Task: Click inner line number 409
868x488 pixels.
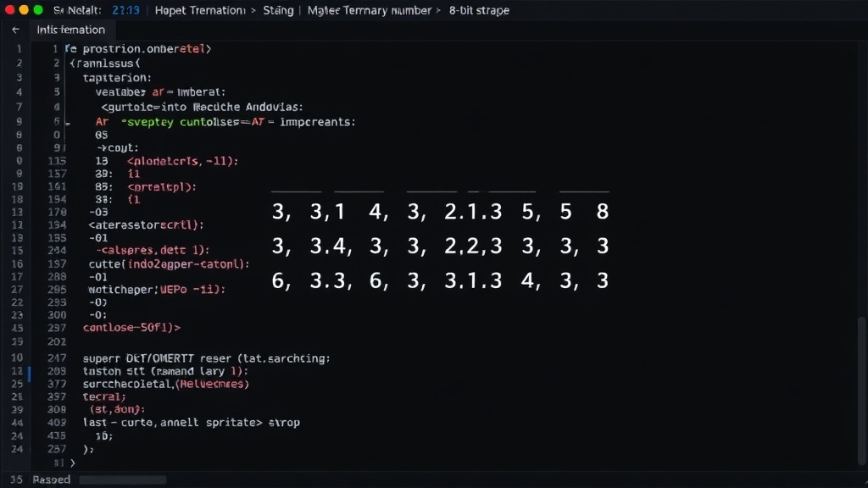Action: pyautogui.click(x=57, y=423)
